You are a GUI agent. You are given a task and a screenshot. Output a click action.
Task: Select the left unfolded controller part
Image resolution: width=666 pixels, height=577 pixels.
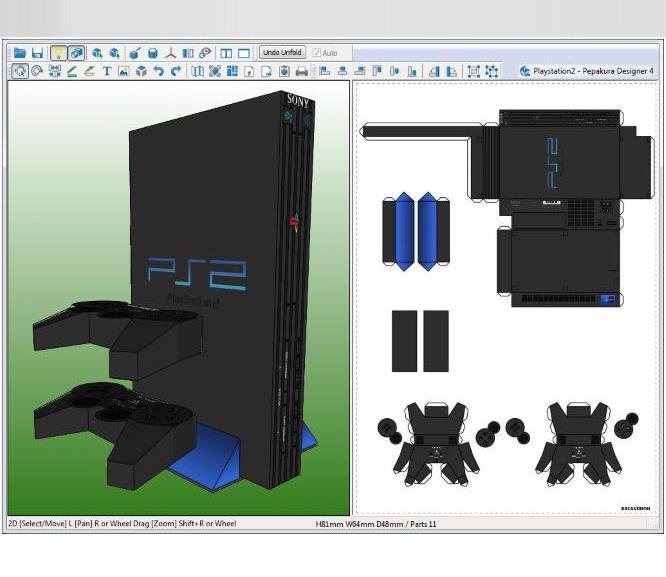[435, 443]
